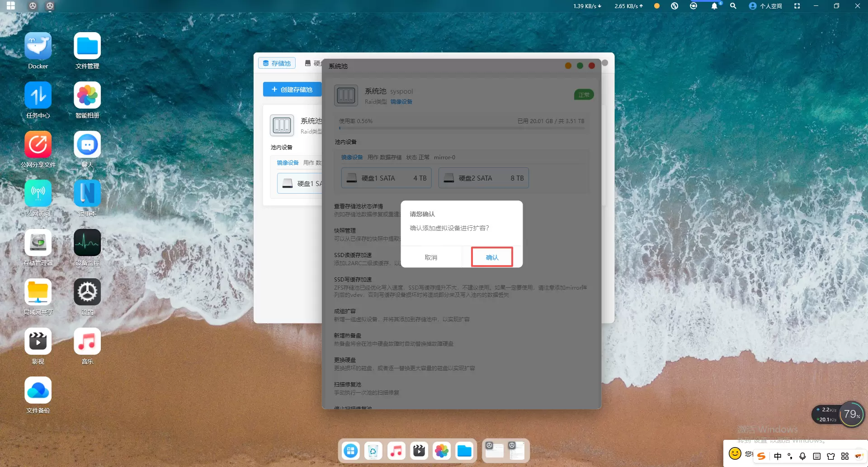Open the recycle bin in the dock
The image size is (868, 467).
point(373,451)
